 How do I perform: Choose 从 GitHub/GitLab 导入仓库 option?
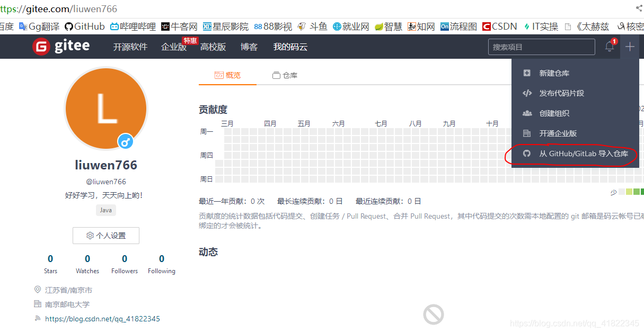575,154
